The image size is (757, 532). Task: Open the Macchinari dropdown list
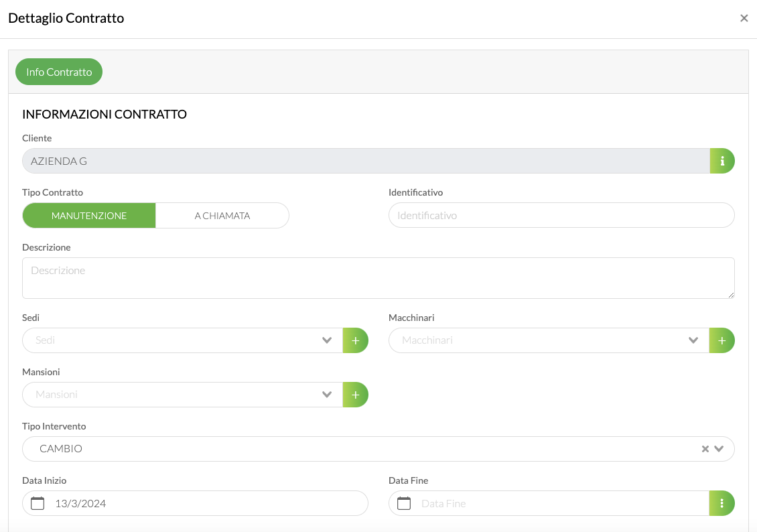[693, 340]
